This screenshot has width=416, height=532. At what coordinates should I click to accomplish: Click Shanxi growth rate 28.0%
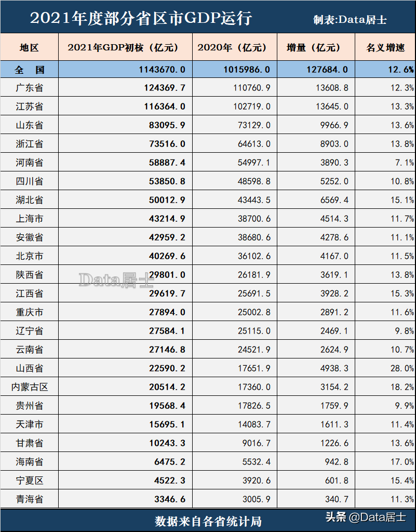tap(402, 368)
